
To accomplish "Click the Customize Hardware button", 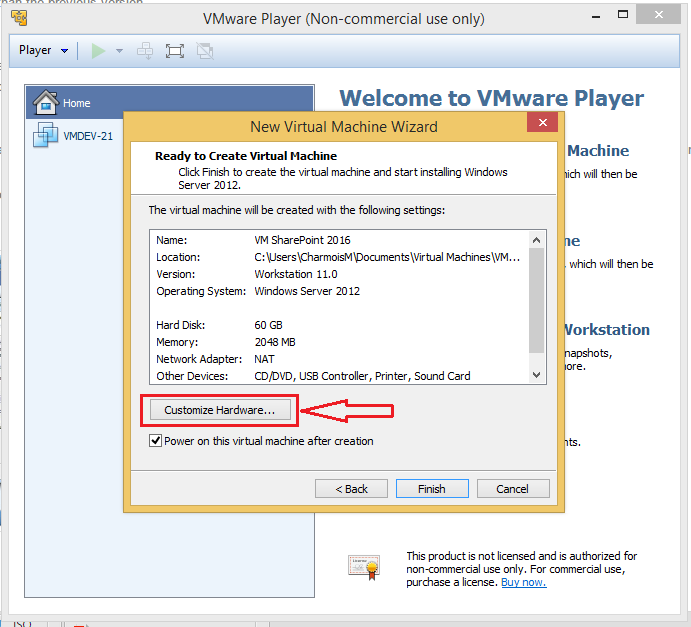I will (220, 410).
